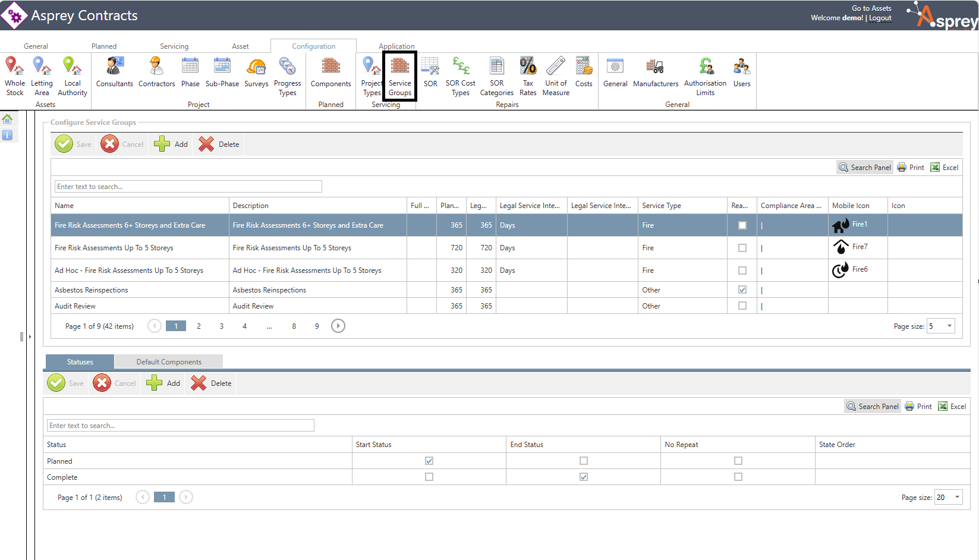
Task: Switch to the Servicing ribbon tab
Action: tap(174, 46)
